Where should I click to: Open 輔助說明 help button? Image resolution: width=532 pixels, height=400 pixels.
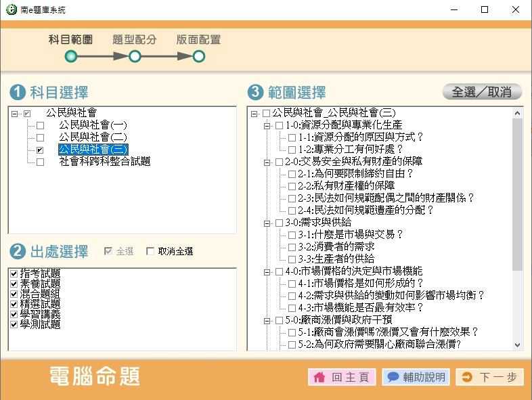pyautogui.click(x=416, y=377)
